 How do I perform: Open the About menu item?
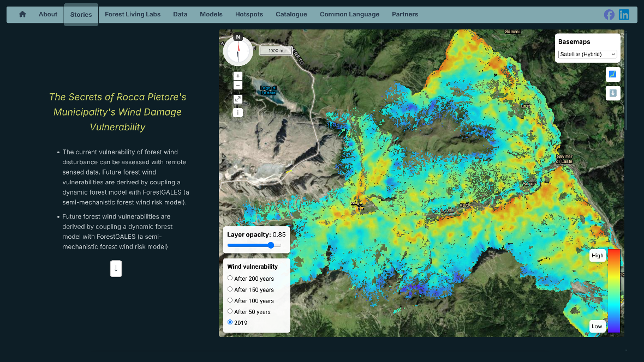coord(48,14)
